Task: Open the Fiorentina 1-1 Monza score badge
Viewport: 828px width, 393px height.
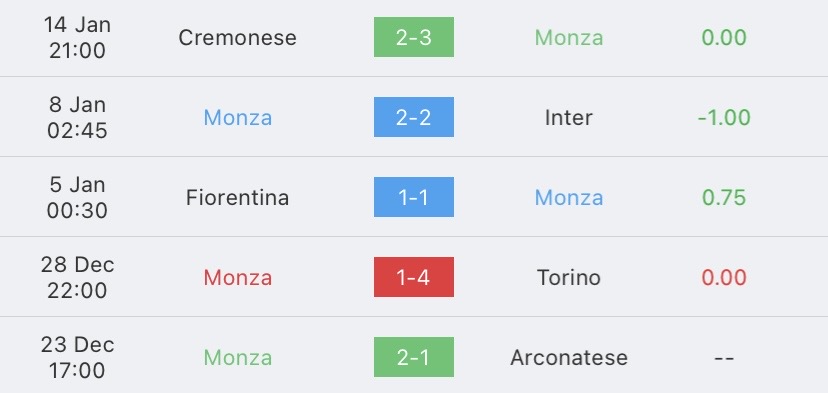Action: (x=413, y=197)
